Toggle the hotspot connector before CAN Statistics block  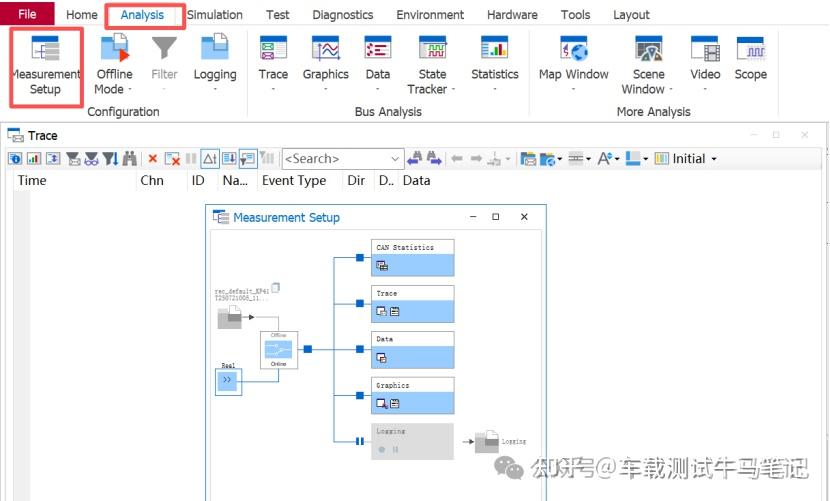point(360,257)
